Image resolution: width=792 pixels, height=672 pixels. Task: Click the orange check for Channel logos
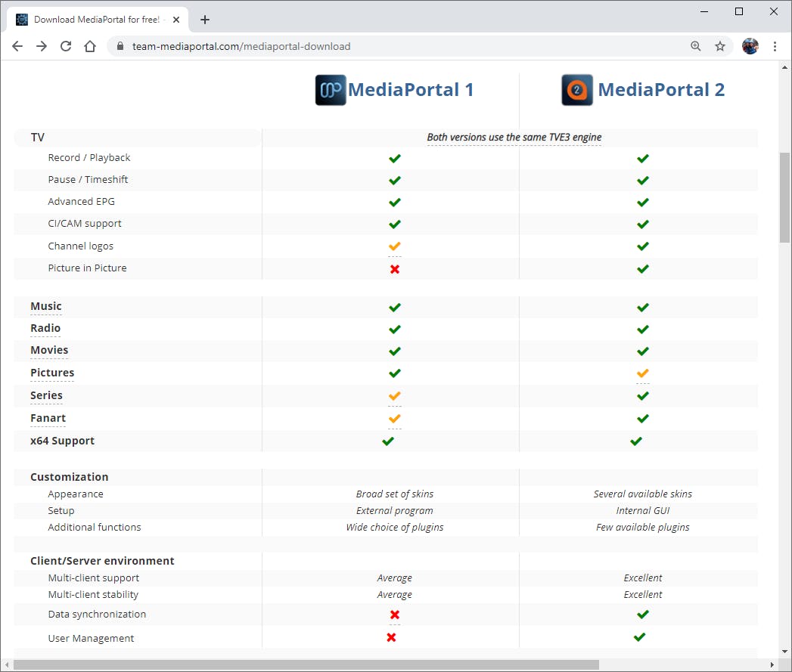tap(394, 246)
